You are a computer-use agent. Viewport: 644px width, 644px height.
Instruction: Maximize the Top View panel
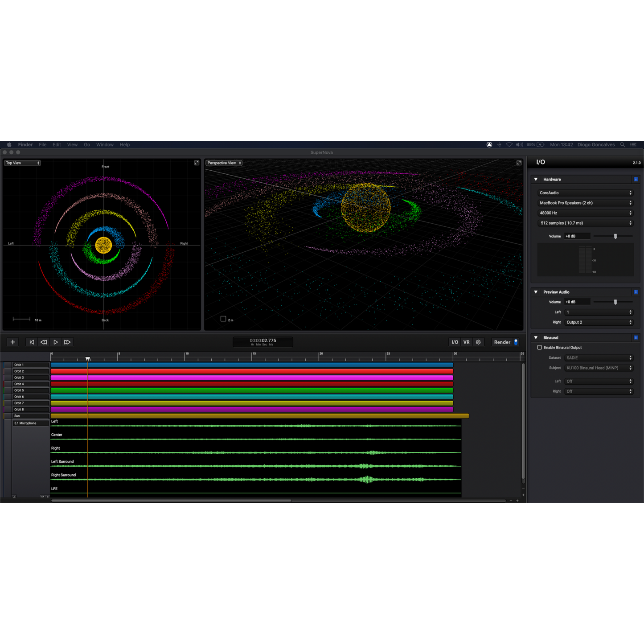tap(197, 163)
